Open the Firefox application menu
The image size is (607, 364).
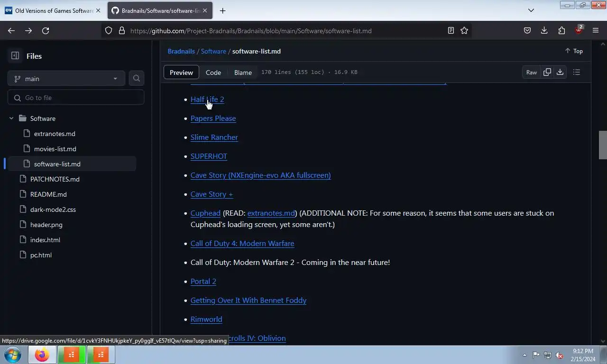tap(596, 31)
